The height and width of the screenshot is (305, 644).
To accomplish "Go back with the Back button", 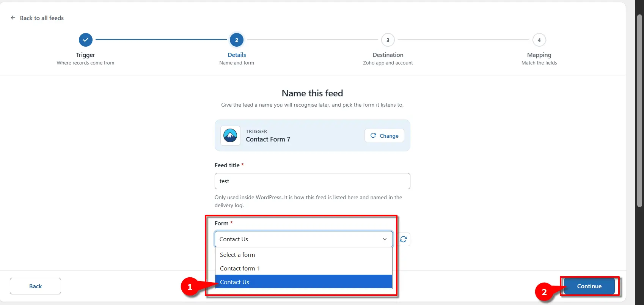I will pos(35,286).
